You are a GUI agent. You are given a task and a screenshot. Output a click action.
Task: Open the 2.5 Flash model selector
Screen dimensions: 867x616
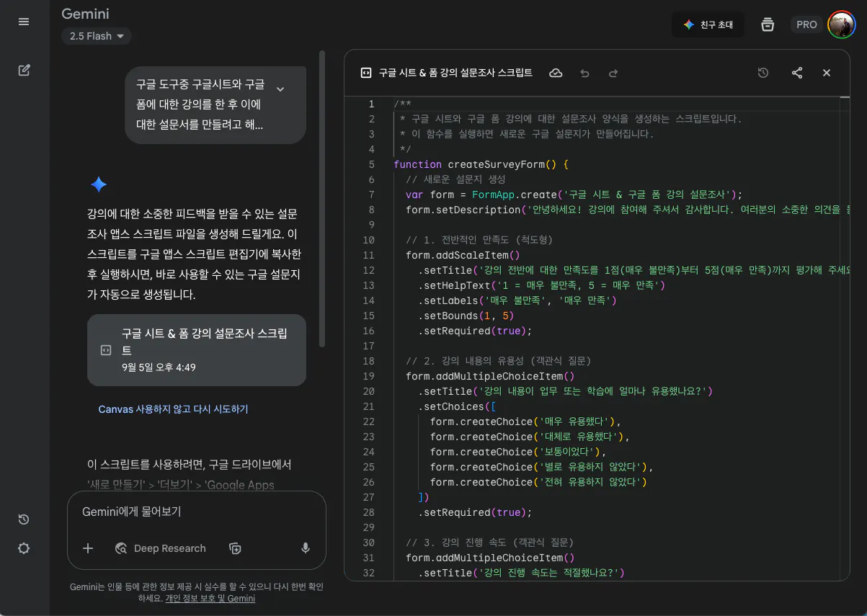[x=96, y=35]
